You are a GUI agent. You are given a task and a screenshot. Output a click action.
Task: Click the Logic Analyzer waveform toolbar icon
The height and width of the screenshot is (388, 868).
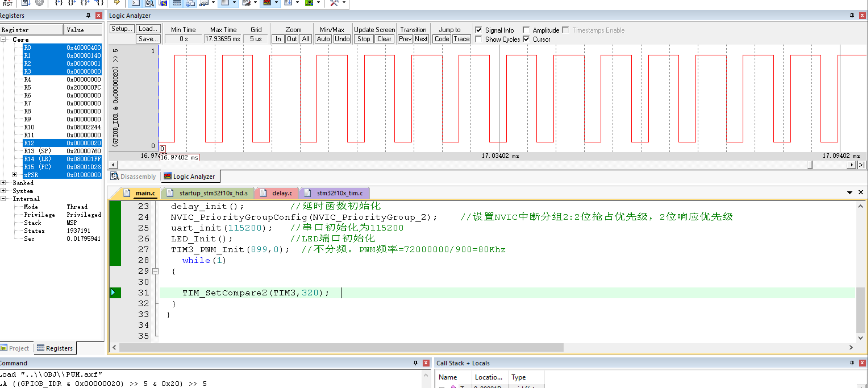click(267, 3)
